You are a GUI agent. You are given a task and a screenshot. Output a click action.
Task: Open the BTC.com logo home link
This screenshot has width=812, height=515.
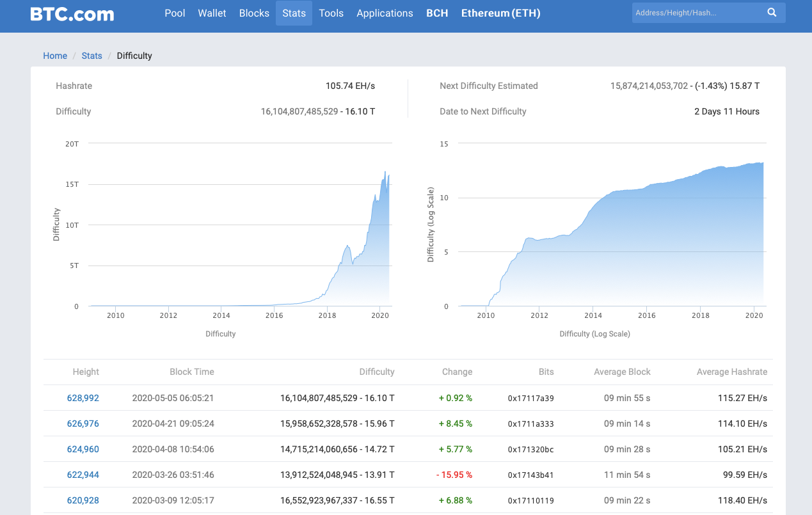72,13
